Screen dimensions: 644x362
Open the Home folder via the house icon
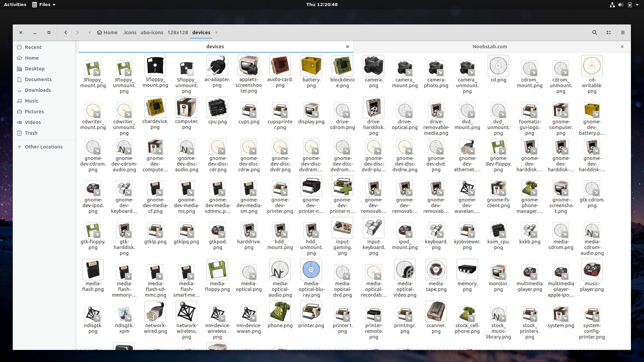pos(107,33)
